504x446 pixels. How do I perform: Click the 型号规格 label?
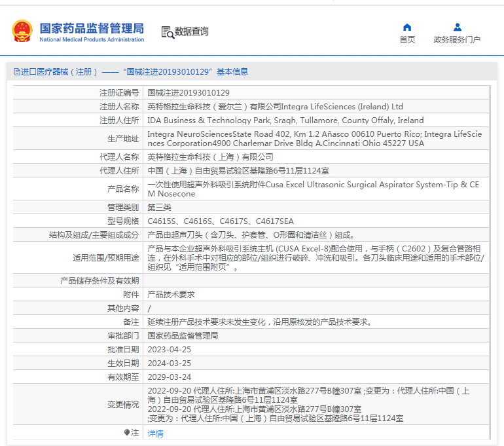point(123,221)
